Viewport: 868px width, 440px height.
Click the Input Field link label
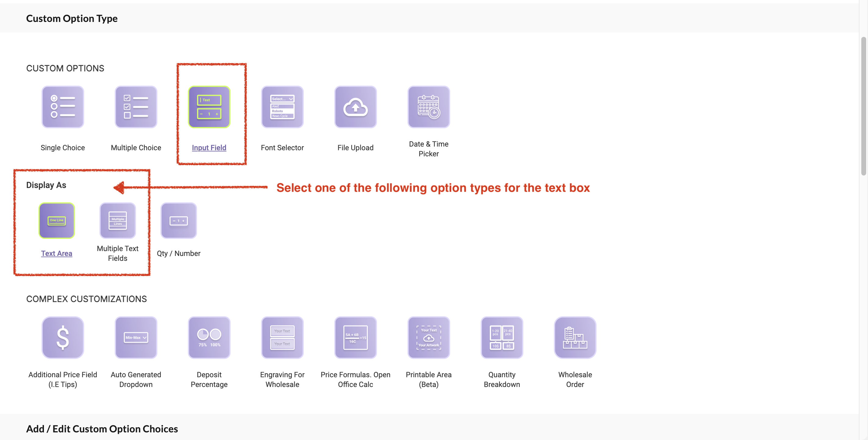209,147
